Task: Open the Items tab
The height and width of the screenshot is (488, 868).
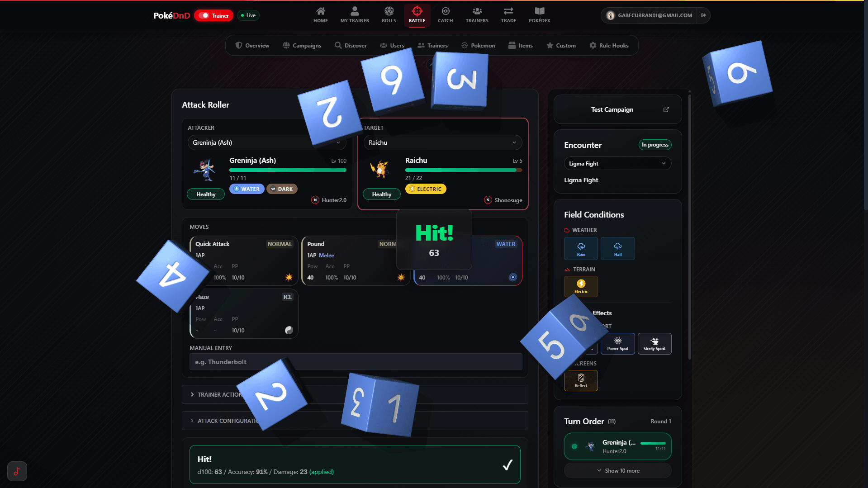Action: pos(521,46)
